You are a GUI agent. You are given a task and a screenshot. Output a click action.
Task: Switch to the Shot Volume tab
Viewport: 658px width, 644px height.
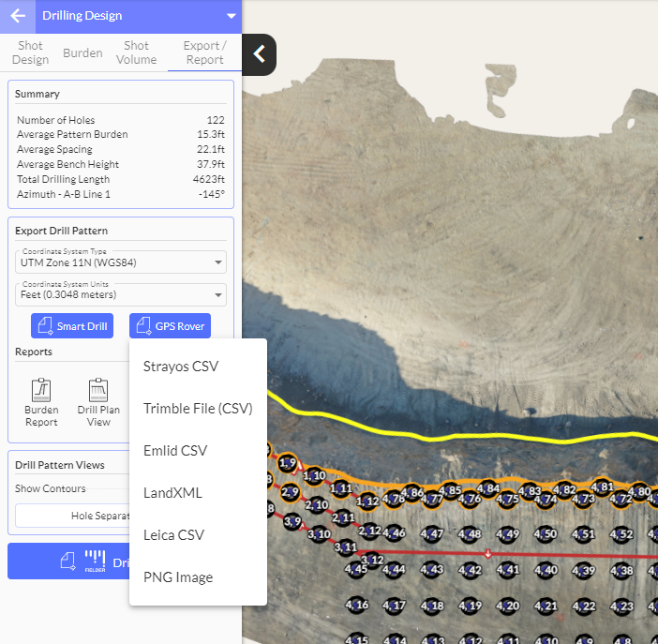(x=136, y=52)
